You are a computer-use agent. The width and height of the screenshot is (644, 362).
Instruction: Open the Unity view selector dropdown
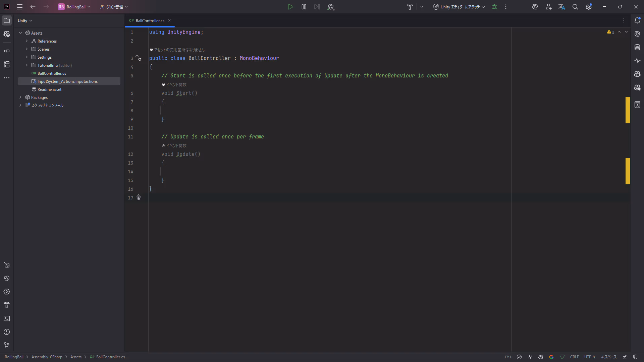click(25, 21)
